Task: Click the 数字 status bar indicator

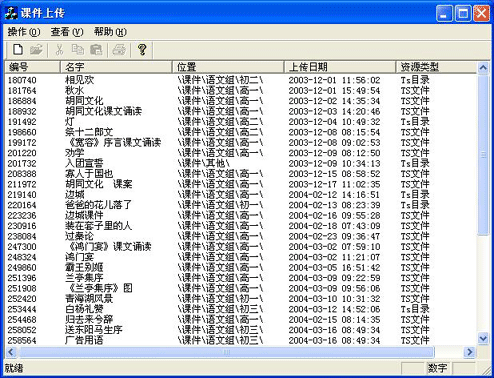Action: tap(438, 368)
